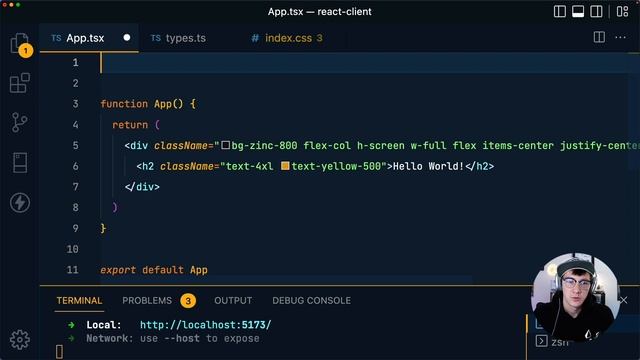Viewport: 640px width, 360px height.
Task: Select the OUTPUT panel tab
Action: (233, 301)
